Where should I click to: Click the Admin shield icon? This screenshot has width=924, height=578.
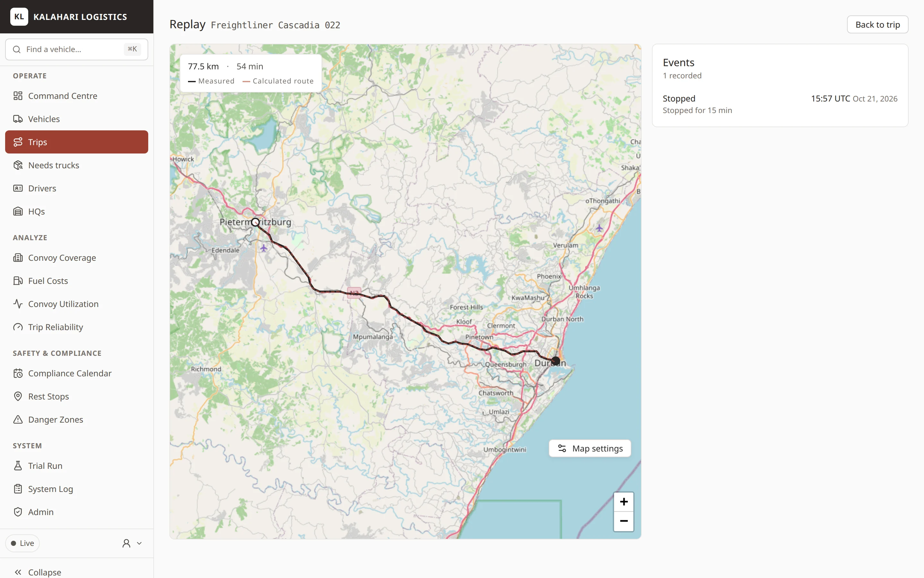[18, 512]
